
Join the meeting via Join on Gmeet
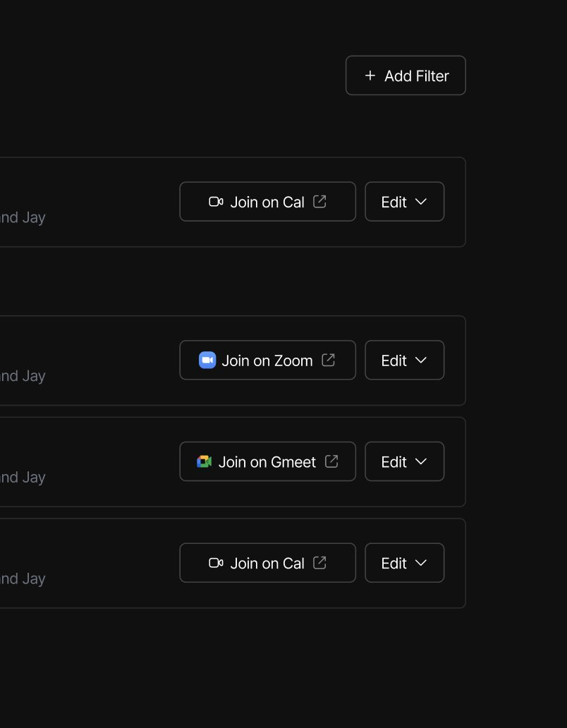coord(267,461)
